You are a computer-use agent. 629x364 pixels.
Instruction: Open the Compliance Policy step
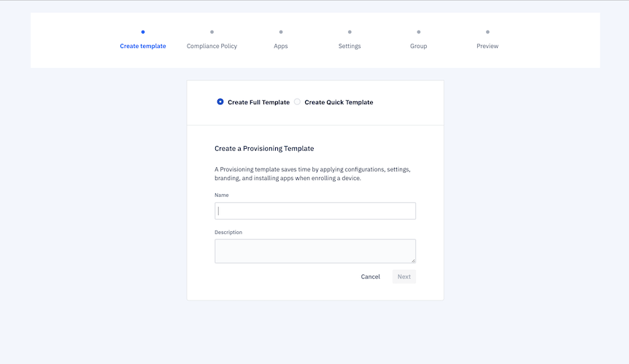pyautogui.click(x=212, y=46)
